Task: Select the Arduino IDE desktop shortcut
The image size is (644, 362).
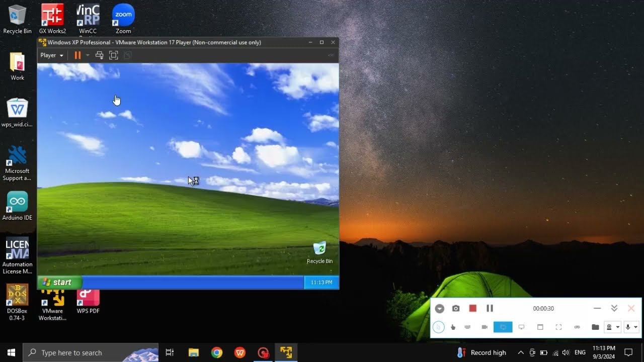Action: coord(18,206)
